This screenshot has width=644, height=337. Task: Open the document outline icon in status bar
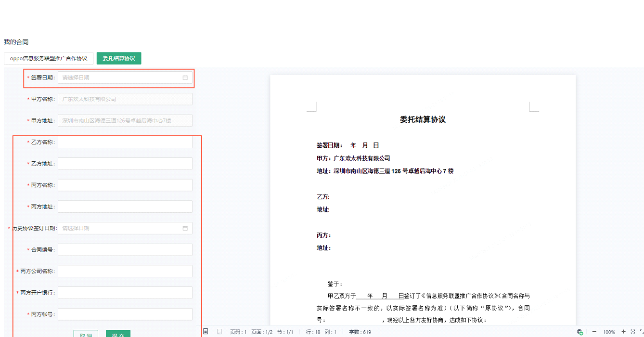206,331
